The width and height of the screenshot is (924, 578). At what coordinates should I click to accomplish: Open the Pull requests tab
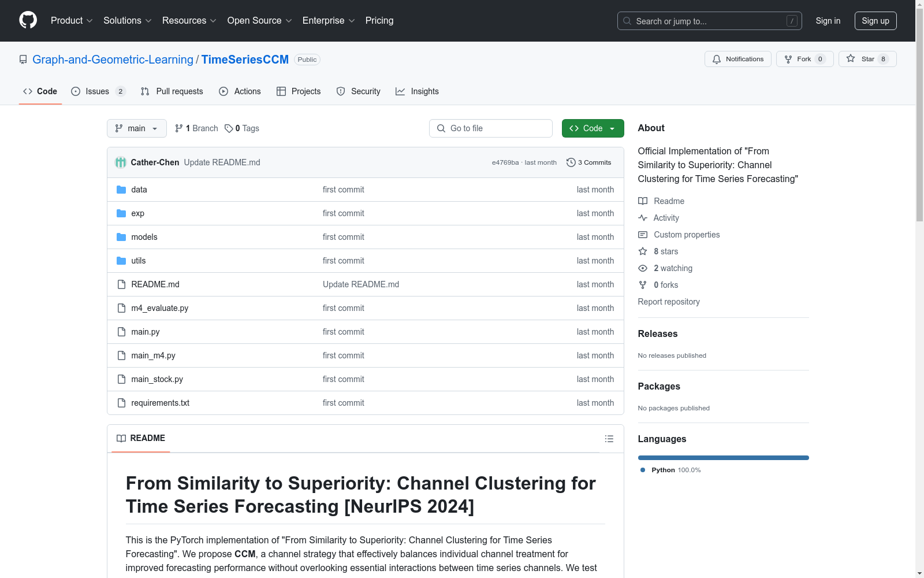tap(172, 91)
